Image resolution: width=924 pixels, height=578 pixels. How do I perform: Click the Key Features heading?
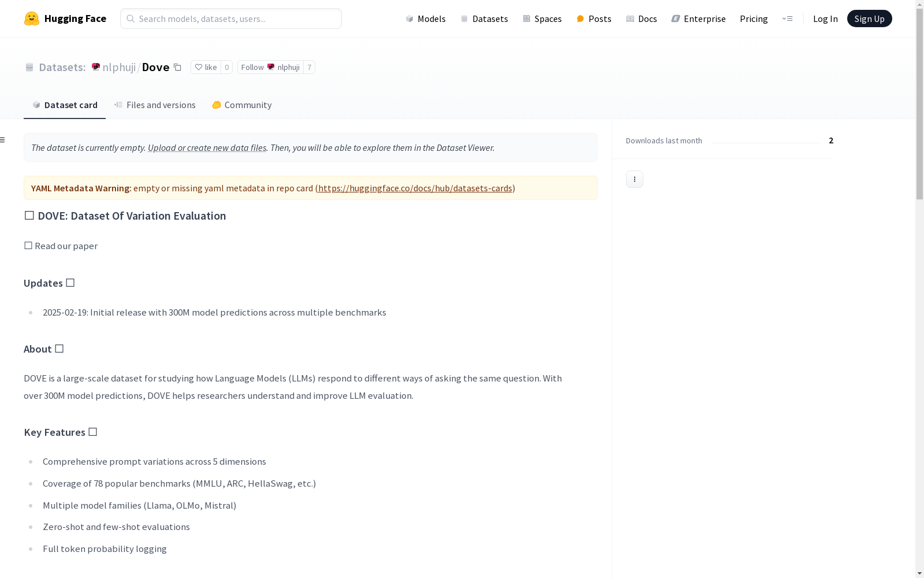pos(61,432)
